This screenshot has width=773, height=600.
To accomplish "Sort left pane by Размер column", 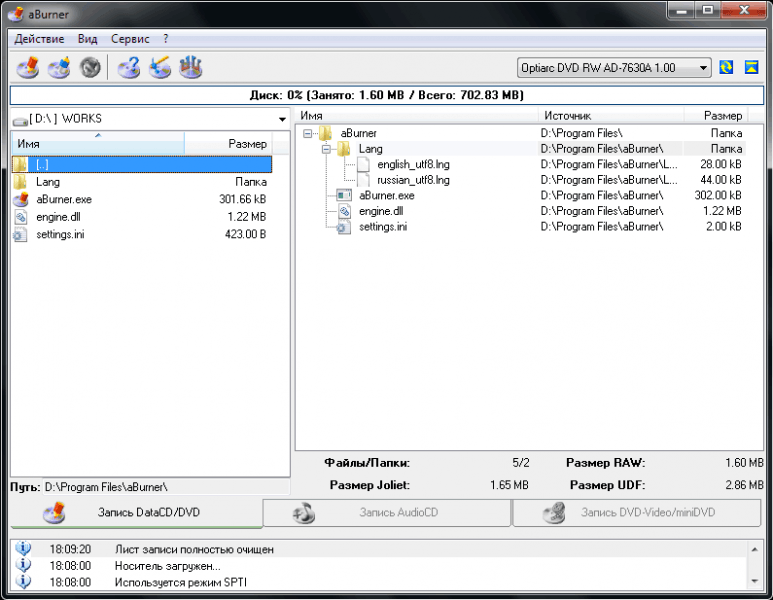I will (229, 143).
